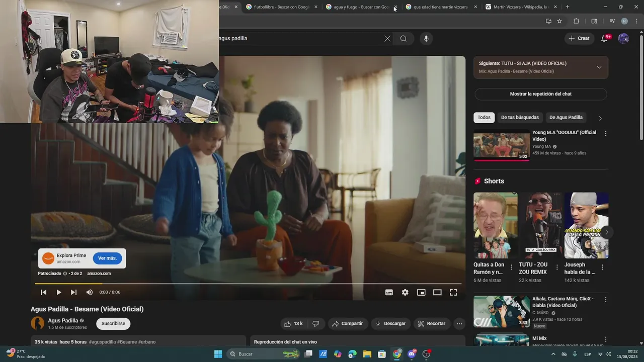Open options for Jouseph habla short
Screen dimensions: 644x362
coord(602,267)
